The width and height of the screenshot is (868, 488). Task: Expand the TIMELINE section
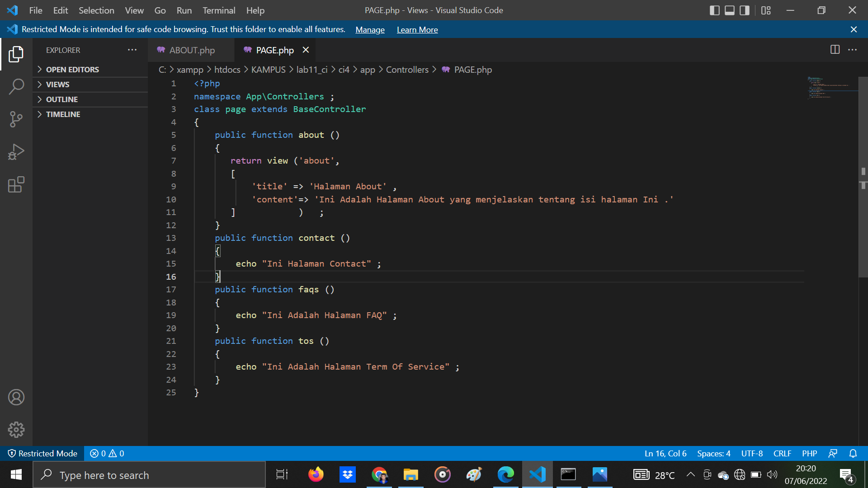click(63, 114)
